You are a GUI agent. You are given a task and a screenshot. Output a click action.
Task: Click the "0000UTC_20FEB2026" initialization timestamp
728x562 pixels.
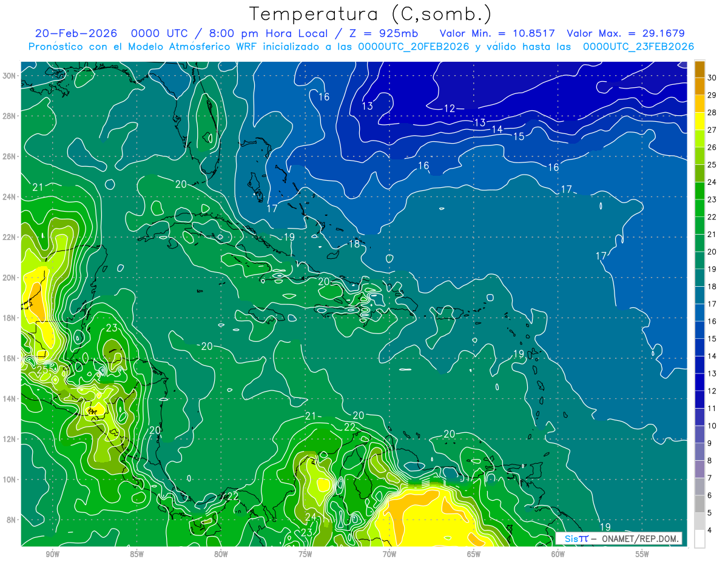(414, 47)
